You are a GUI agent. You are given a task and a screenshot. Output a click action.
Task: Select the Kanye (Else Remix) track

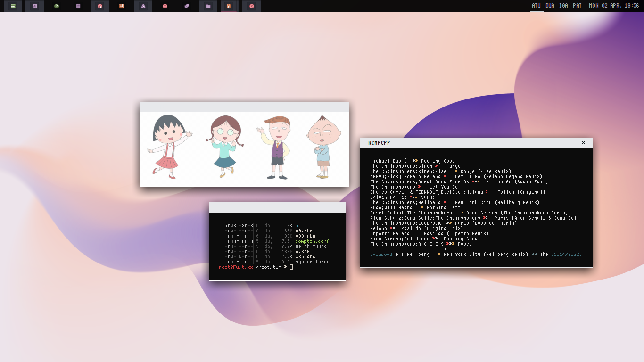click(441, 172)
